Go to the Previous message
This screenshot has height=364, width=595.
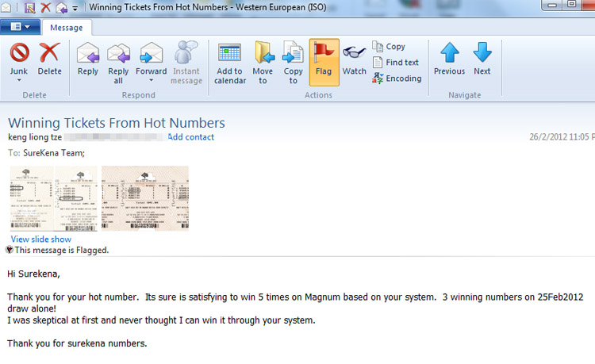click(449, 59)
